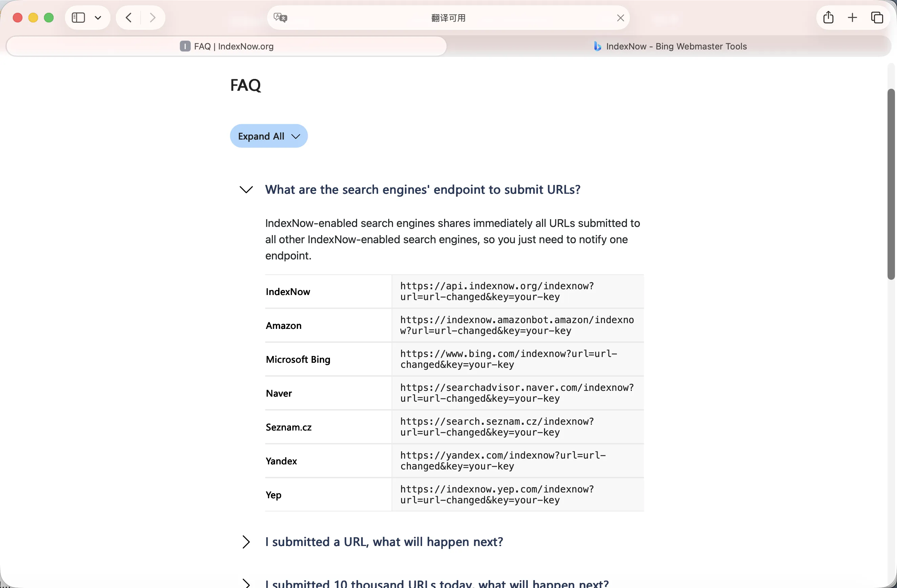This screenshot has width=897, height=588.
Task: Open sidebar dropdown chevron menu
Action: click(98, 18)
